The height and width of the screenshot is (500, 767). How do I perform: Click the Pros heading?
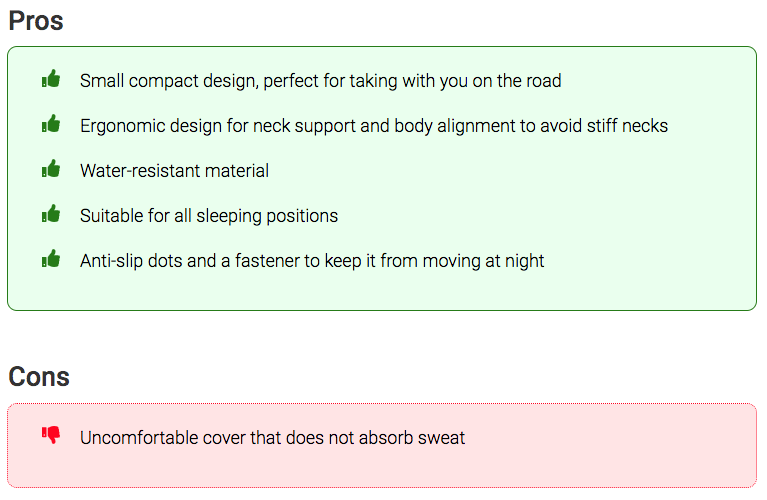36,21
